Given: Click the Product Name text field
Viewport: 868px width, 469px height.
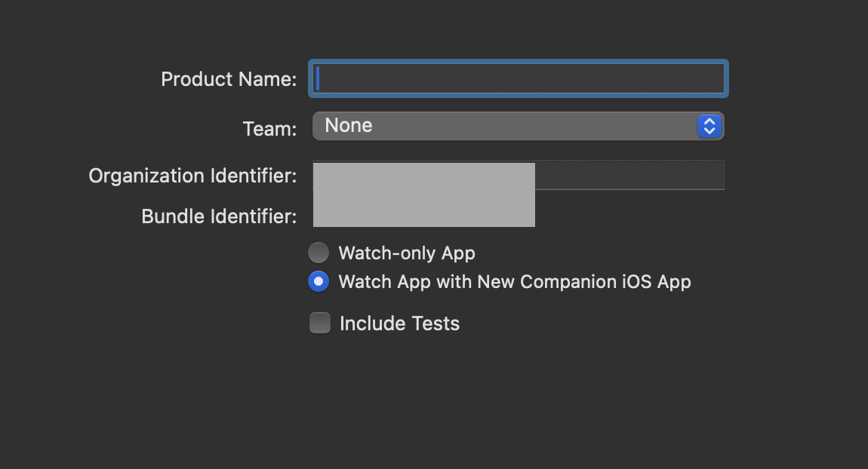Looking at the screenshot, I should (518, 78).
